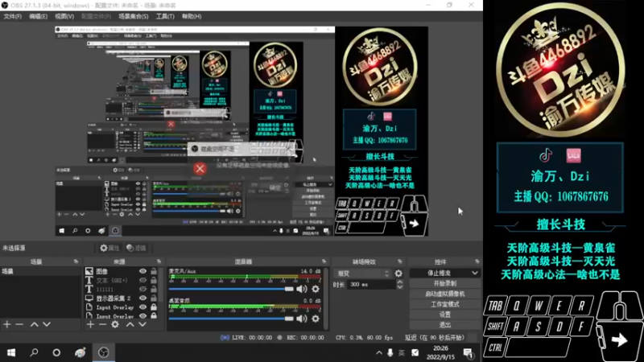Toggle visibility of first Input Overlay source
644x362 pixels.
[143, 307]
